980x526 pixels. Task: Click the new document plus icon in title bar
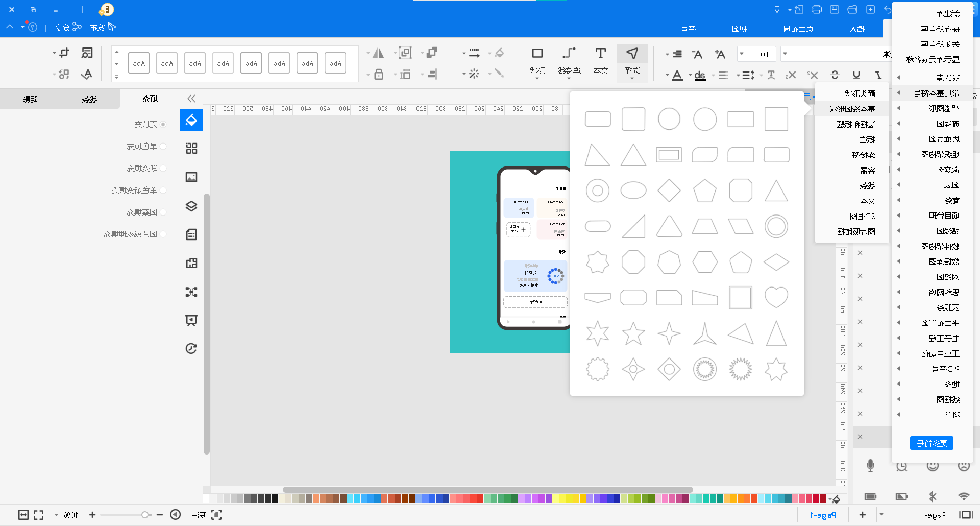(x=871, y=10)
